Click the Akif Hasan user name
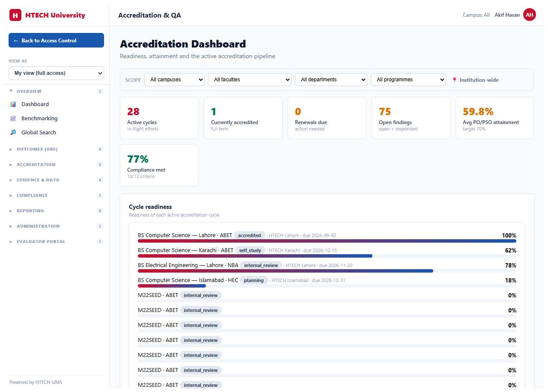 click(507, 15)
